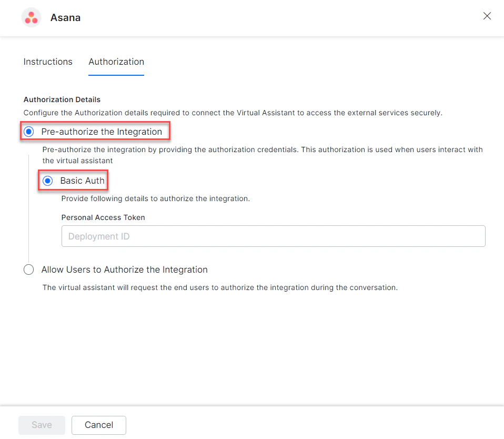Click the Authorization tab underline indicator
The image size is (504, 439).
click(x=116, y=75)
